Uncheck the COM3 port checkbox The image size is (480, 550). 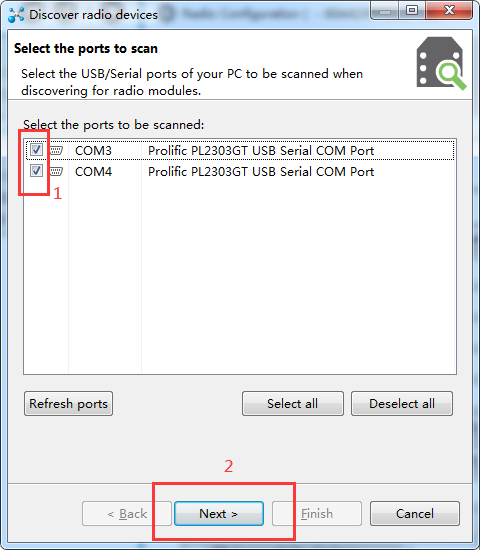pos(36,150)
